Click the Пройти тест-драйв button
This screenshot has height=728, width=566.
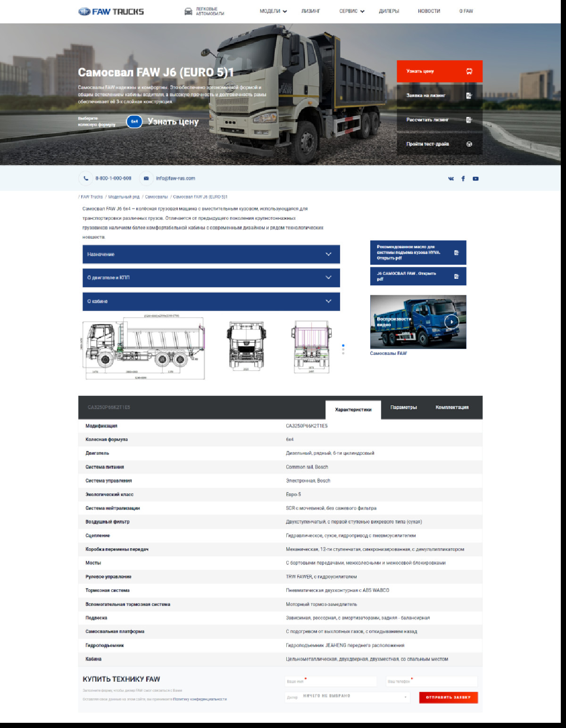click(440, 144)
